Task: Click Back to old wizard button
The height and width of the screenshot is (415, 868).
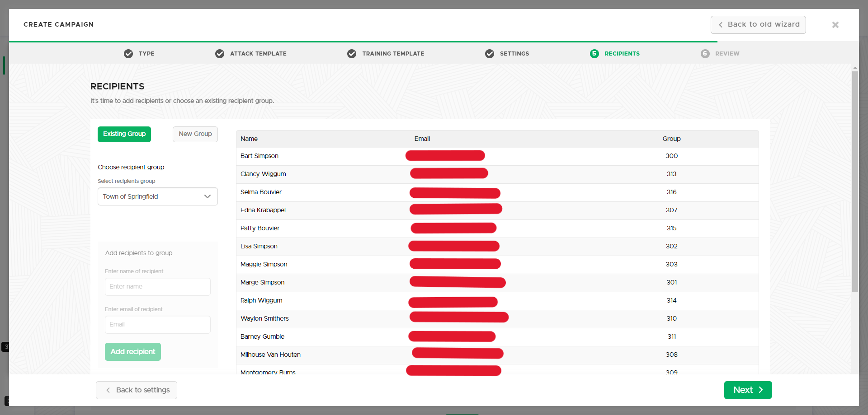Action: point(758,25)
